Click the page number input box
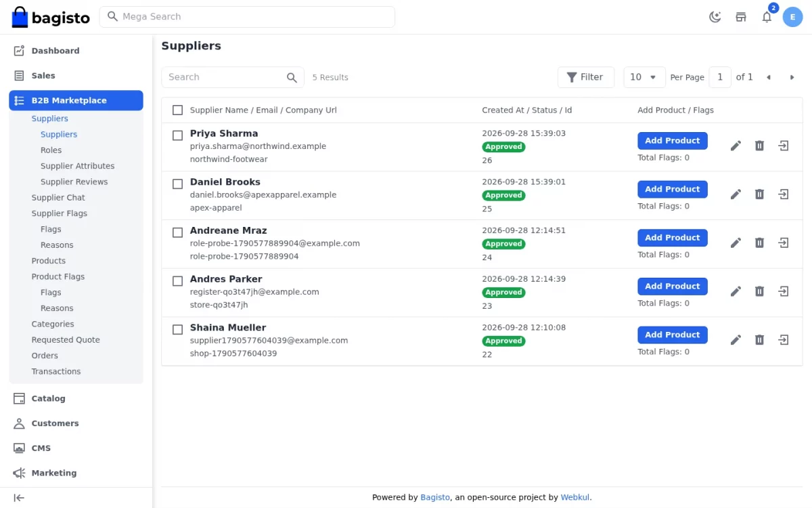 point(720,77)
